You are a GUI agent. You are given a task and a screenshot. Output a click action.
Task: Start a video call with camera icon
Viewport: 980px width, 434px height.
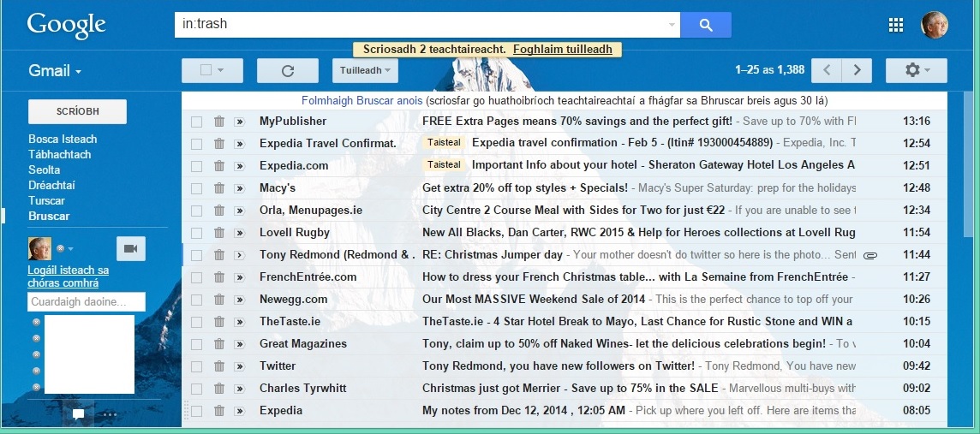click(130, 248)
